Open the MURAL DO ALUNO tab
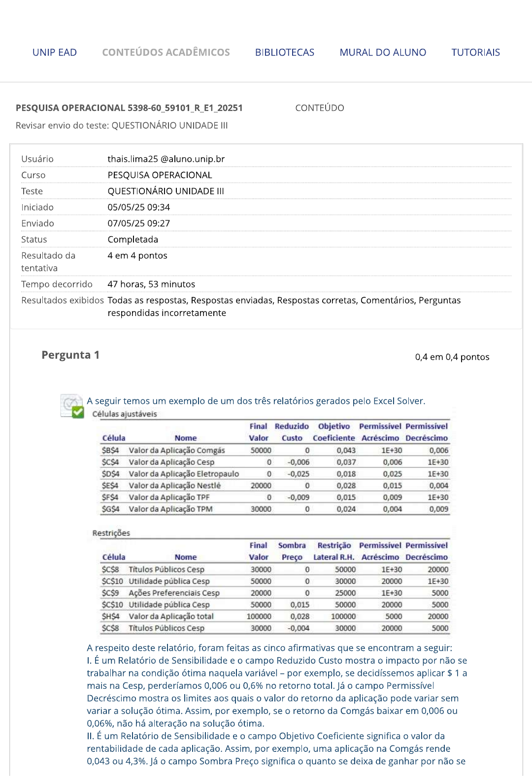Screen dimensions: 532x776 [x=383, y=52]
